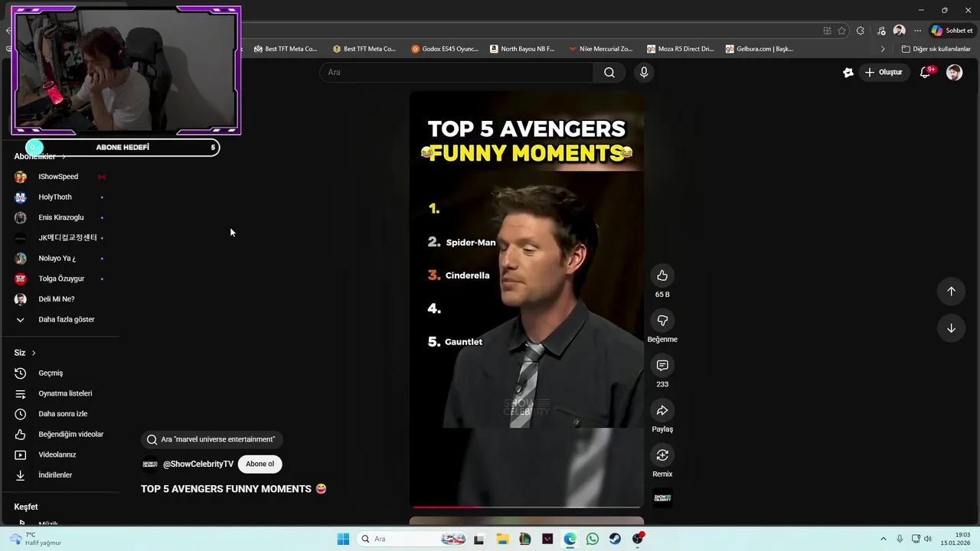Viewport: 980px width, 551px height.
Task: Open Tolga Özuygur channel
Action: click(61, 279)
